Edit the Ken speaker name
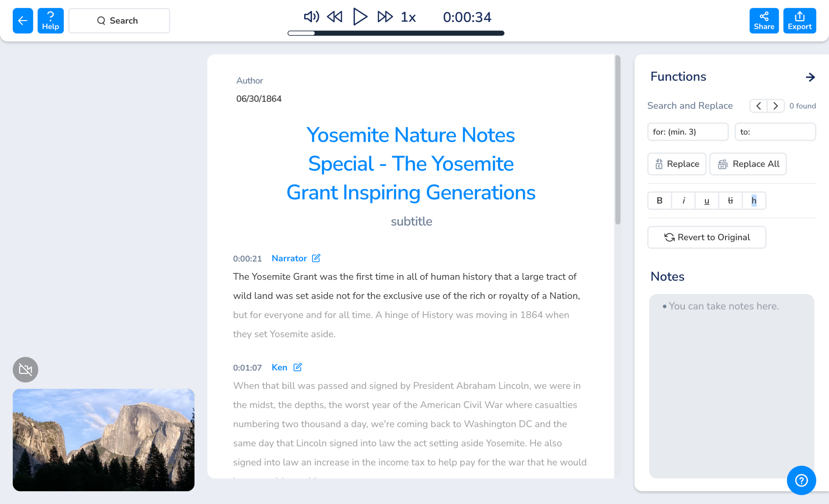 297,367
